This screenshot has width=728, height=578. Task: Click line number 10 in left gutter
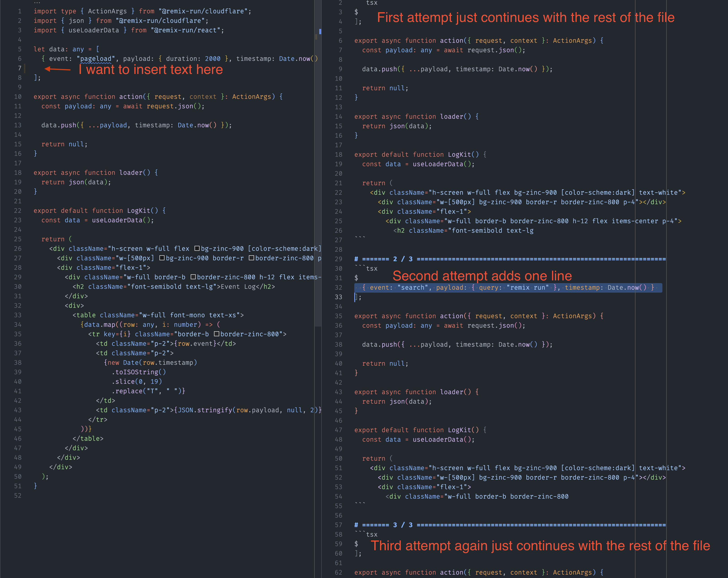pos(18,97)
